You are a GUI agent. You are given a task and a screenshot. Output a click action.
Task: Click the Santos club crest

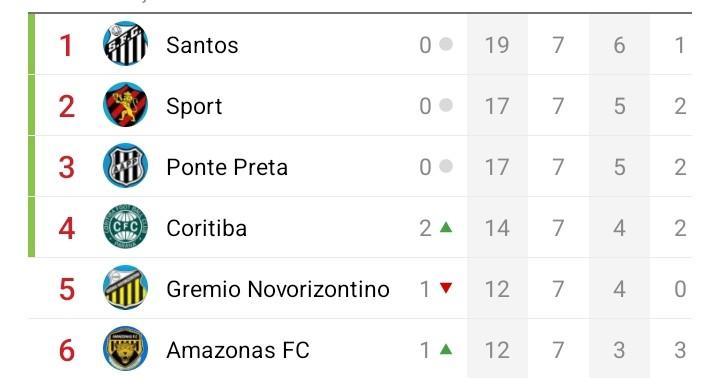tap(125, 44)
